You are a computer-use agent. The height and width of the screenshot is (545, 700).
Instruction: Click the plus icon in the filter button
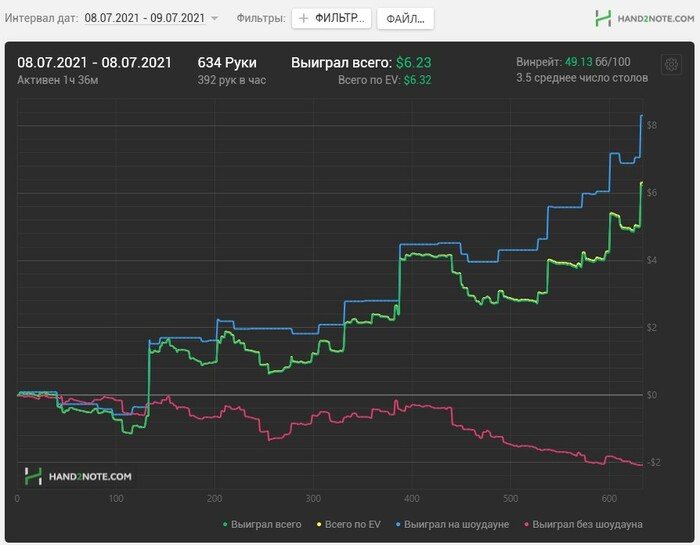pyautogui.click(x=304, y=18)
